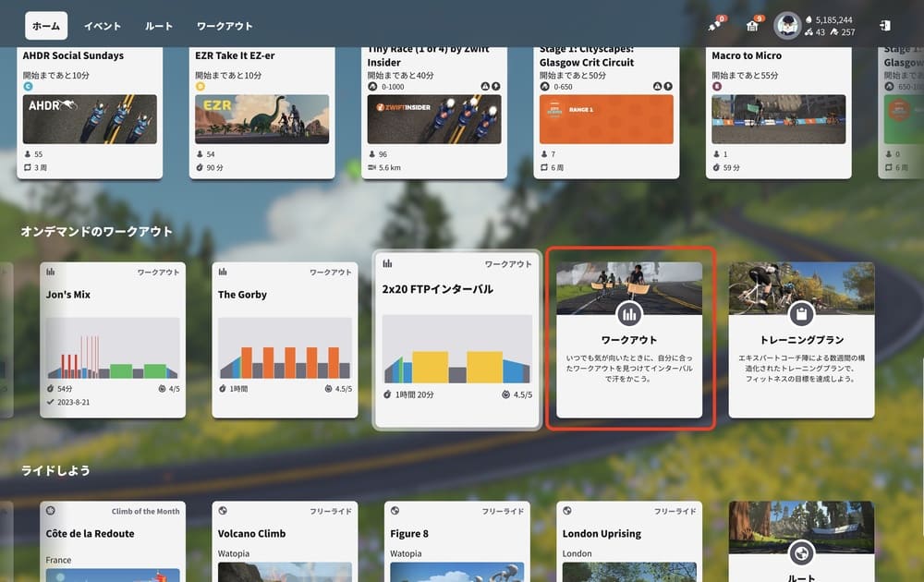Open the ワークアウト tab in top navigation
Image resolution: width=924 pixels, height=582 pixels.
225,26
